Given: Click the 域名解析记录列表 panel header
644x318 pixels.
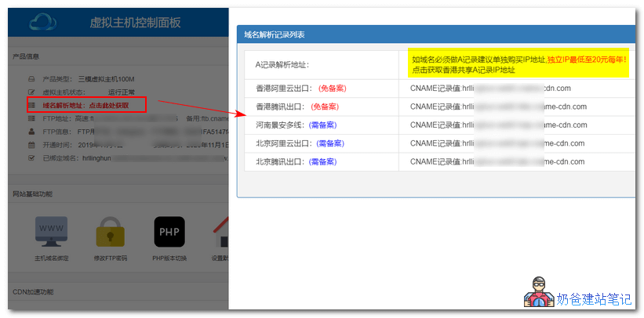Looking at the screenshot, I should [x=436, y=35].
